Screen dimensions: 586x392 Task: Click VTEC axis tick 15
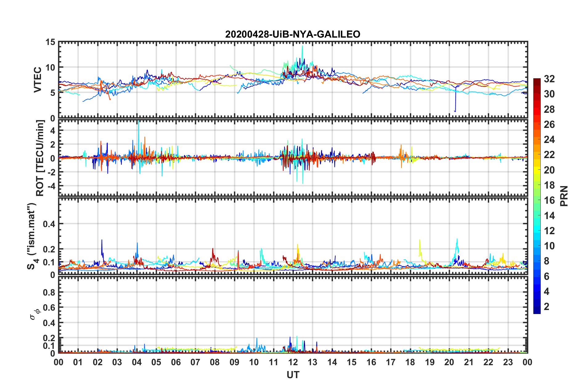pos(50,42)
